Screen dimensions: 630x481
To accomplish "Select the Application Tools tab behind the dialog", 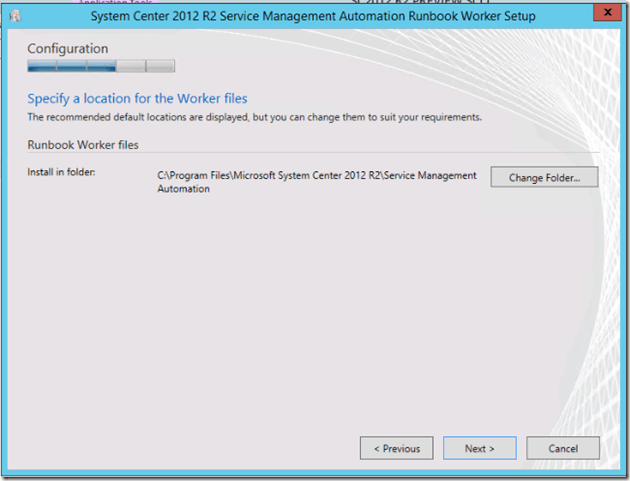I will click(x=116, y=3).
